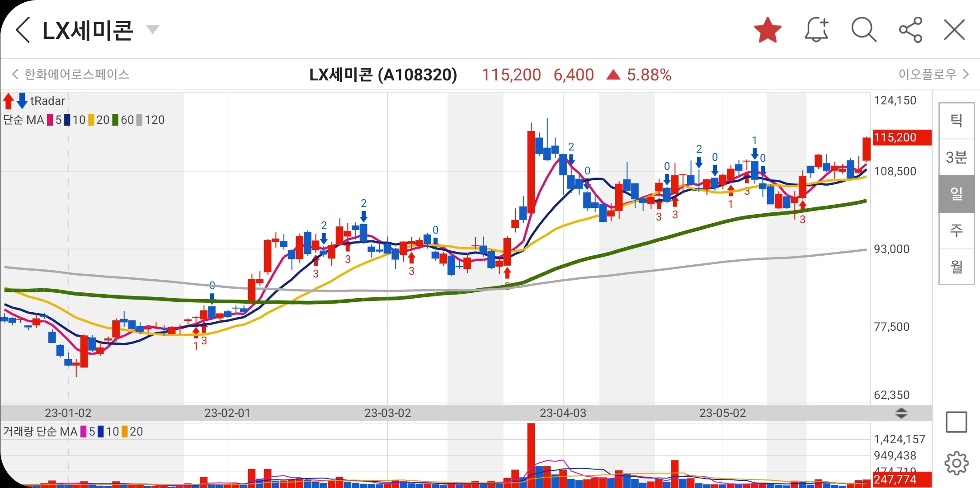Toggle the red favorite star
The width and height of the screenshot is (980, 488).
tap(768, 30)
